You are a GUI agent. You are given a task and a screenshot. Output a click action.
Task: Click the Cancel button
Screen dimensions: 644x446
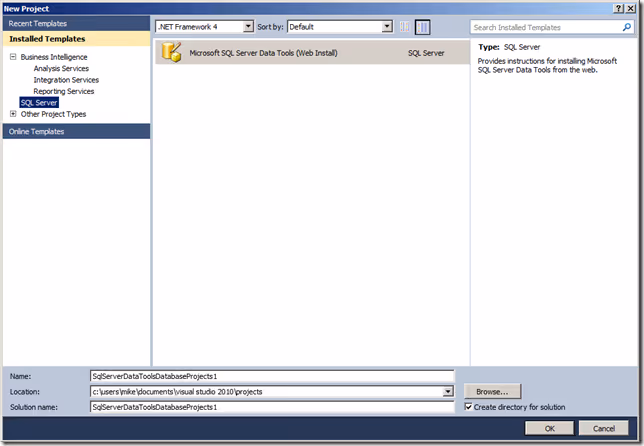603,428
